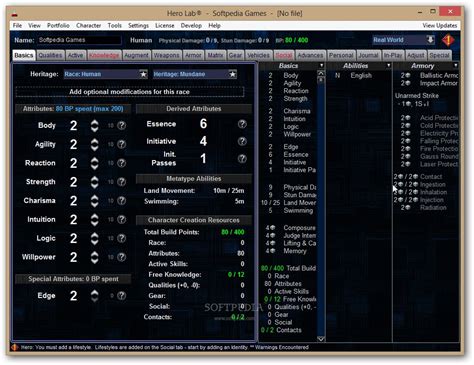Click the character Name input field
This screenshot has width=474, height=365.
[x=79, y=40]
